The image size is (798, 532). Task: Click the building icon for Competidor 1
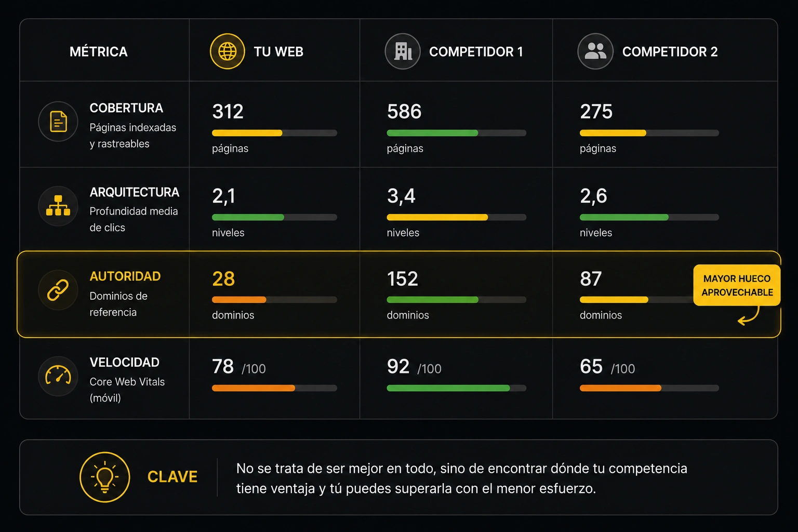pos(403,51)
